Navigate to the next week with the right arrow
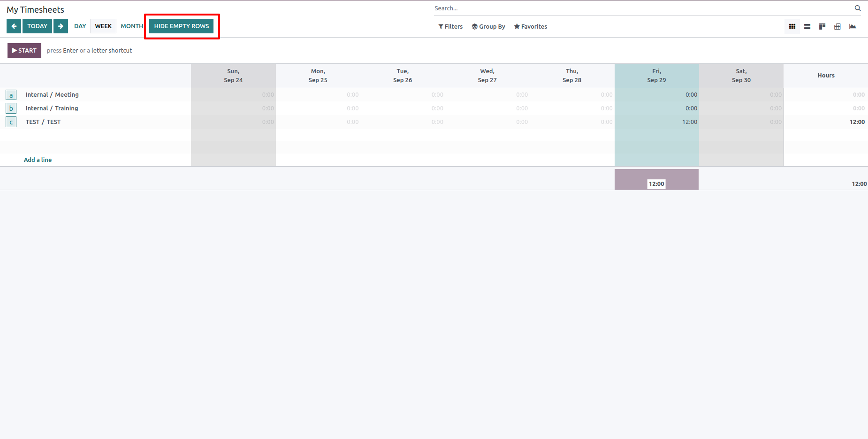868x439 pixels. [x=61, y=26]
